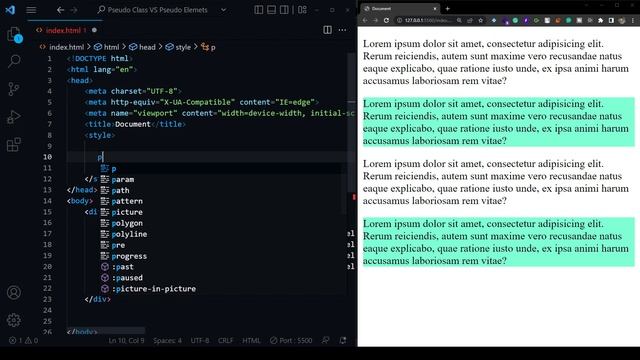Toggle the browser side panel
This screenshot has height=360, width=640.
click(611, 20)
